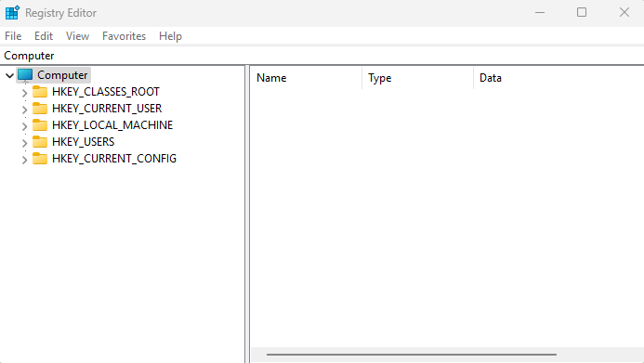Open the Help menu

(170, 36)
